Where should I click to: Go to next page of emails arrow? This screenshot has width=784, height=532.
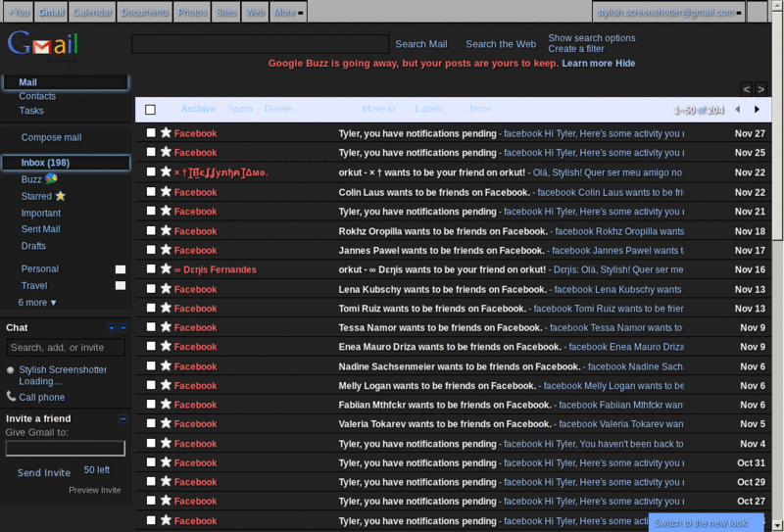(757, 109)
